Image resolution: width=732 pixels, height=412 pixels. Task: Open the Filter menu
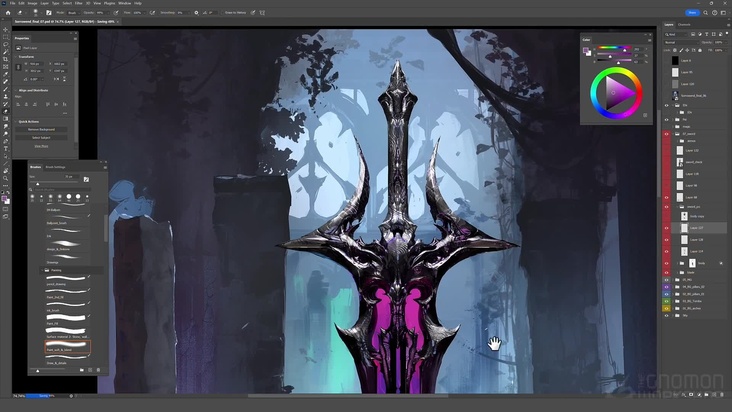78,3
